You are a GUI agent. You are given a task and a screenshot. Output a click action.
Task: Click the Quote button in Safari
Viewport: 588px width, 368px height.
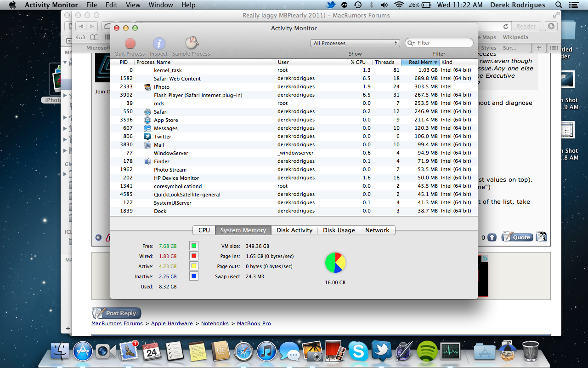(517, 237)
